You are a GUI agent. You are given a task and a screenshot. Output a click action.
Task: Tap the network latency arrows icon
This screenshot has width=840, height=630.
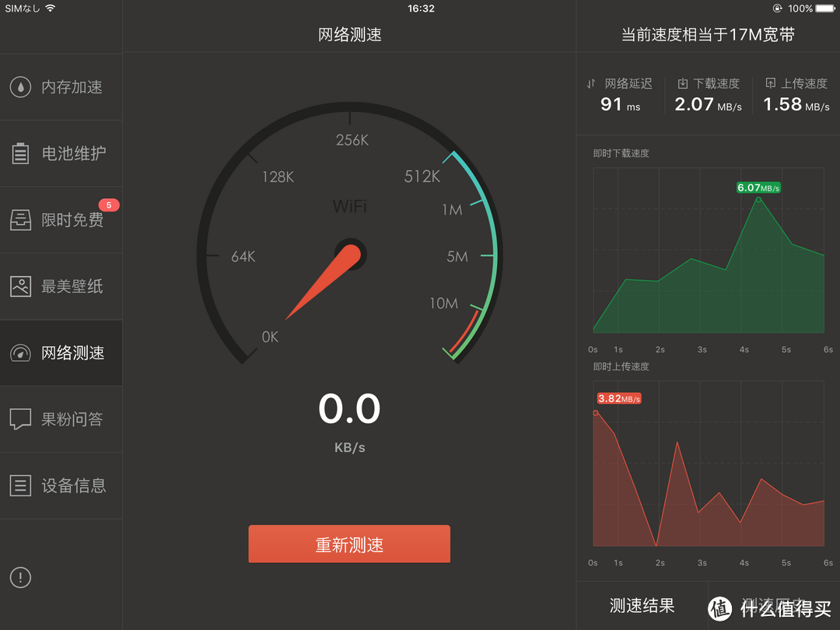(591, 83)
